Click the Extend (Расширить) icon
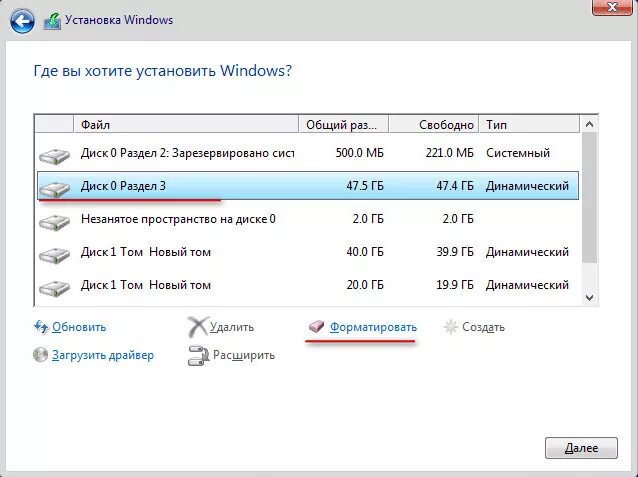The width and height of the screenshot is (638, 477). pyautogui.click(x=197, y=354)
